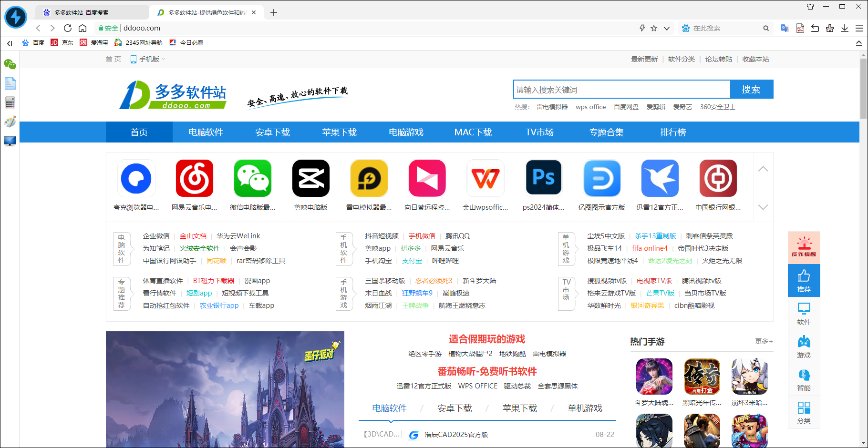Open the Xunlei 12 (迅雷) icon
The width and height of the screenshot is (868, 448).
tap(660, 178)
